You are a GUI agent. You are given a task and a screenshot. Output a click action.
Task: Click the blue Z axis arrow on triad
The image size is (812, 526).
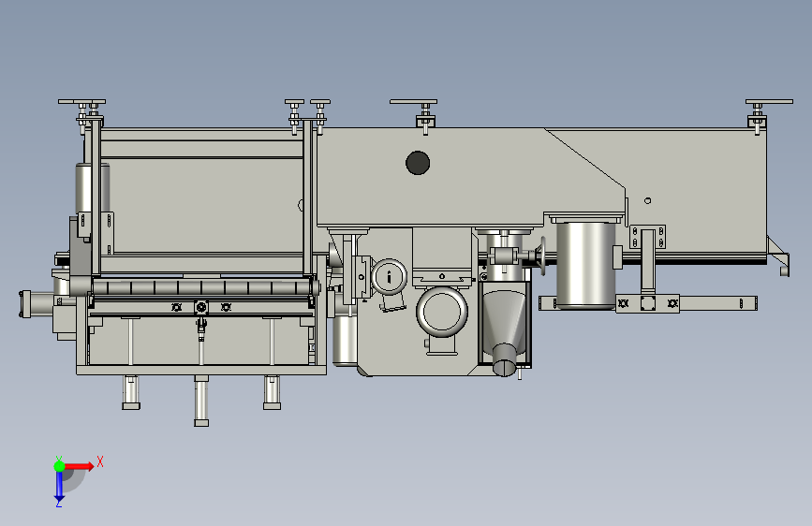60,487
